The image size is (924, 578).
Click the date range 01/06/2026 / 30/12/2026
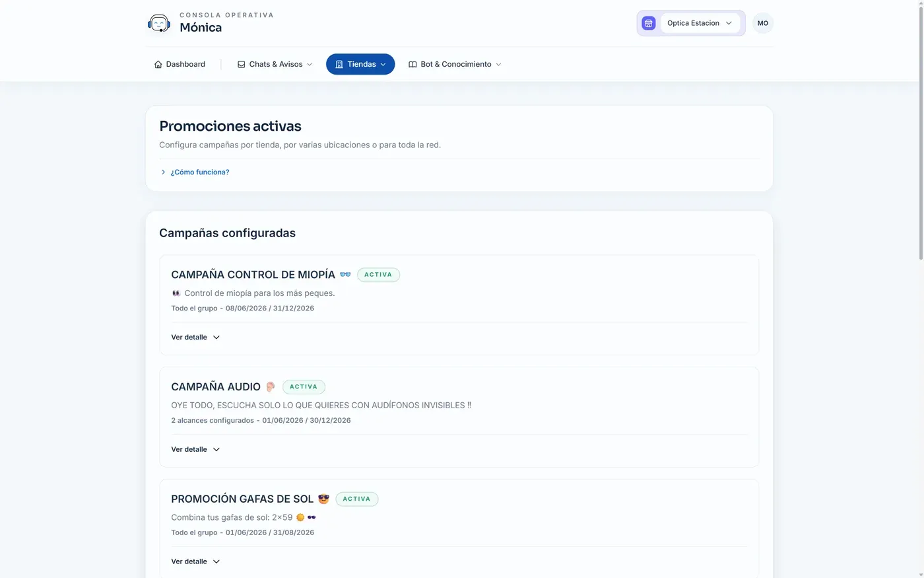306,421
